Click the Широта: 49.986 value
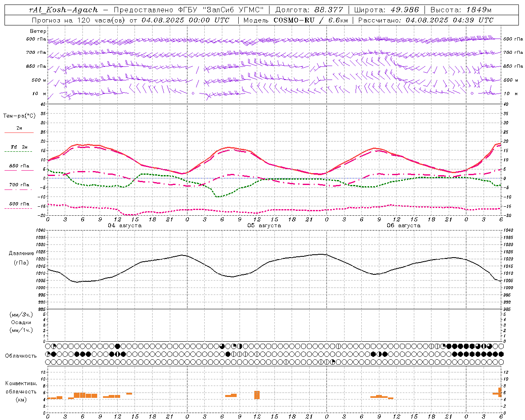This screenshot has width=525, height=420. pos(386,10)
